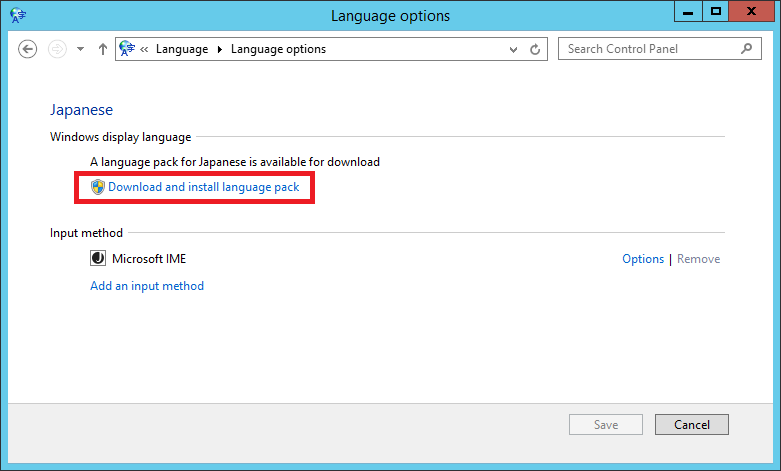The image size is (781, 471).
Task: Click Add an input method
Action: click(x=147, y=286)
